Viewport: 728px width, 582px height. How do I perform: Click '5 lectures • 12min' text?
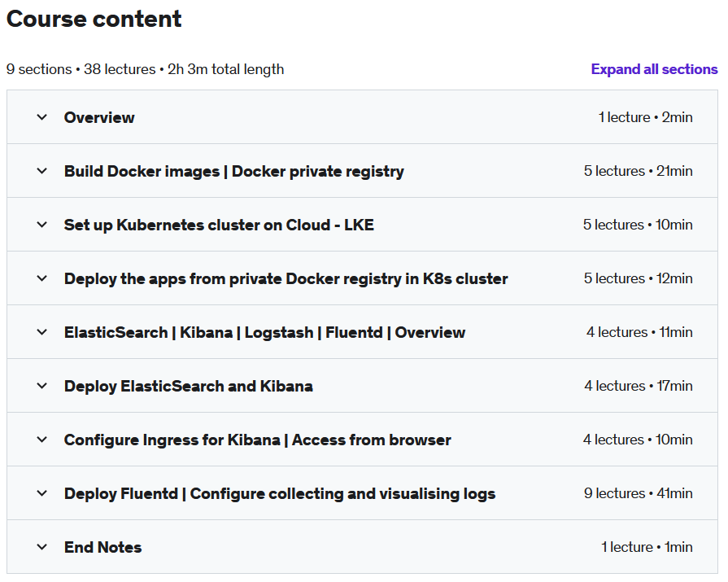pos(638,278)
